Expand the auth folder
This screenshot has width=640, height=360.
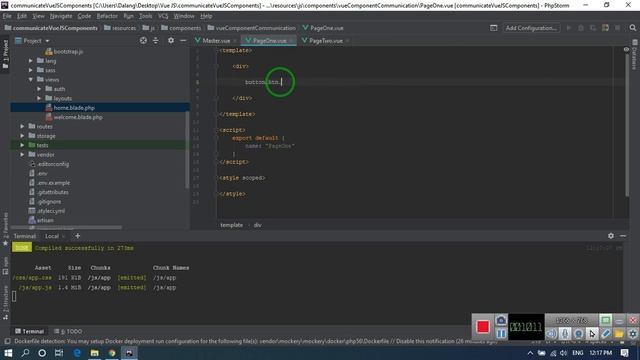point(39,89)
